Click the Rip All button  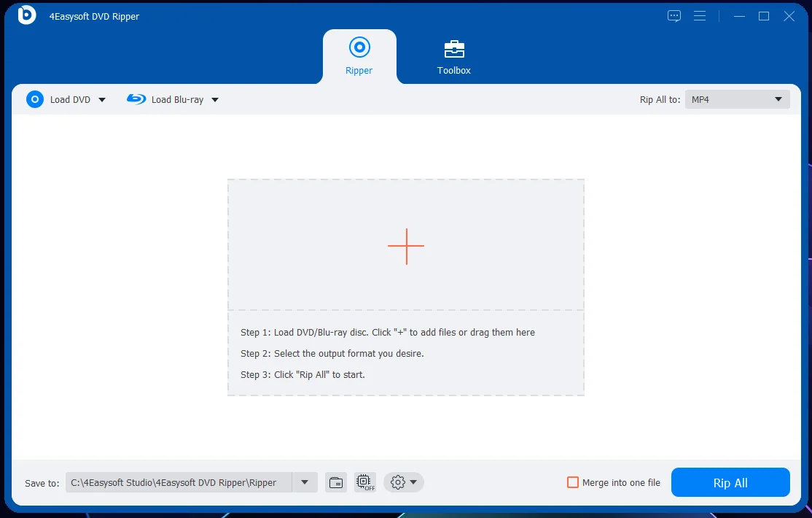click(x=730, y=483)
